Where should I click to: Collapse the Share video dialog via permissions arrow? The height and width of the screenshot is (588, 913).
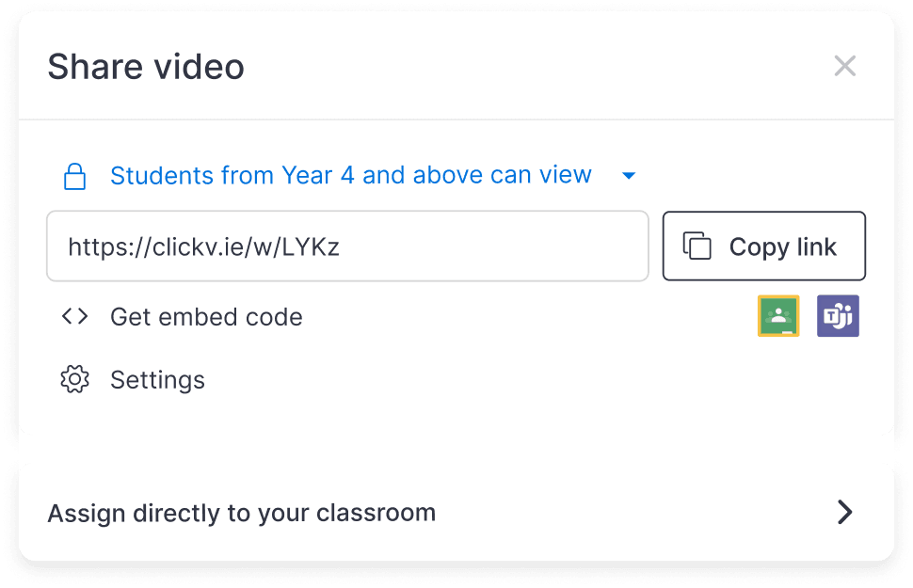tap(628, 175)
